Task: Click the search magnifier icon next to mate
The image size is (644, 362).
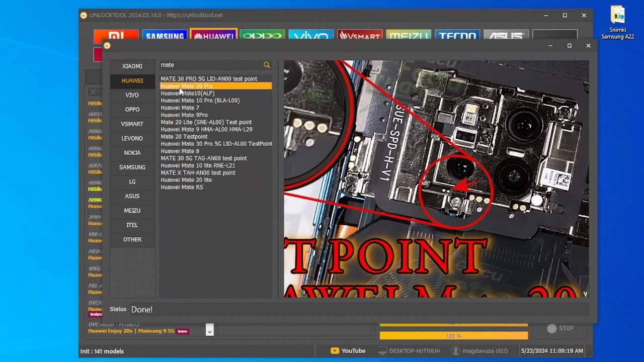Action: coord(267,65)
